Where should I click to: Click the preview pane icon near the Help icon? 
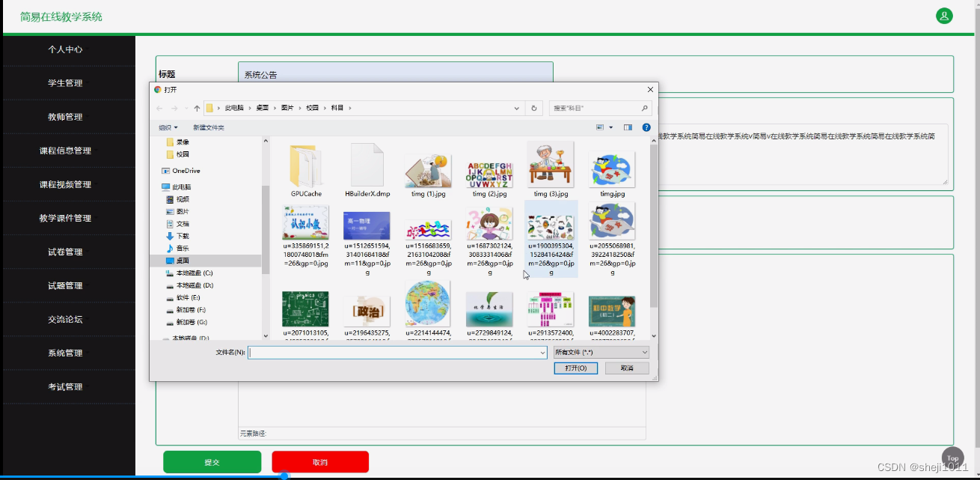point(627,126)
